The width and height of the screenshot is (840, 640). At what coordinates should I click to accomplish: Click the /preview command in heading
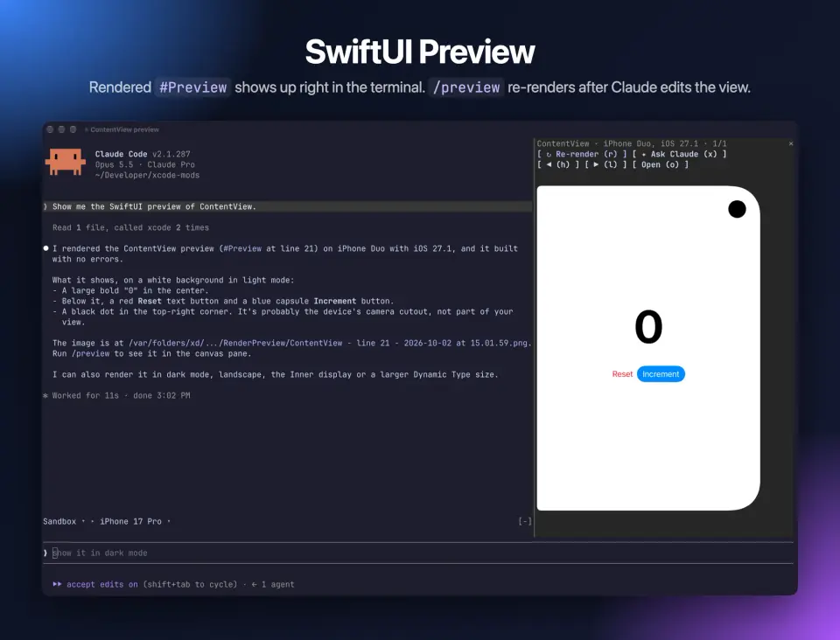[x=466, y=87]
